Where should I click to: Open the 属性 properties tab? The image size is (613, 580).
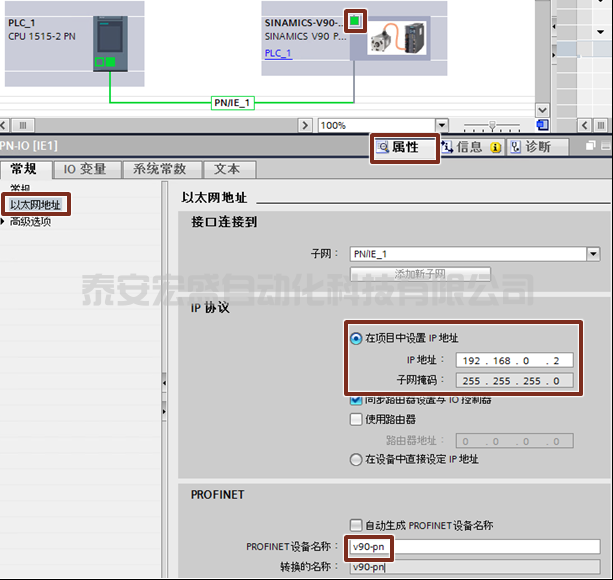click(x=405, y=147)
